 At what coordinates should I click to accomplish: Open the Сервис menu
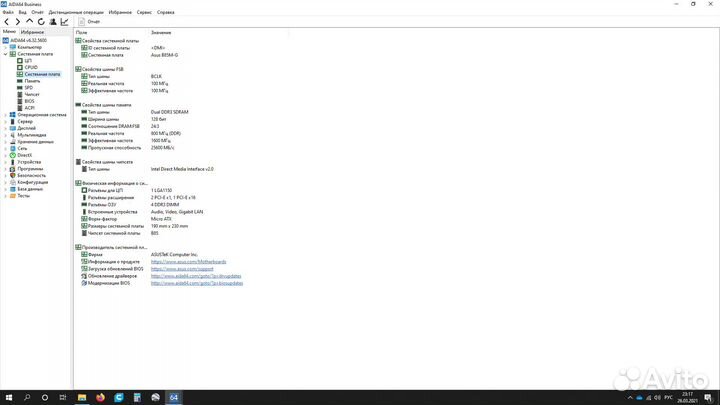[x=144, y=12]
